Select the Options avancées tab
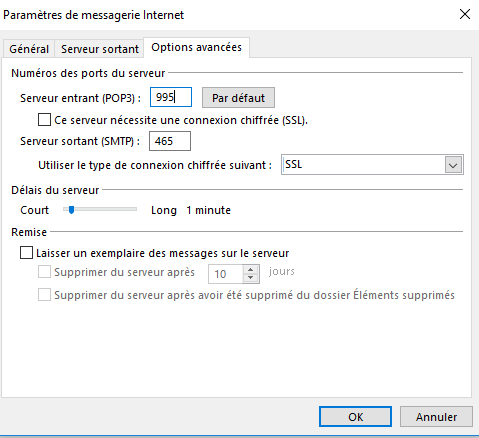479x438 pixels. 196,47
